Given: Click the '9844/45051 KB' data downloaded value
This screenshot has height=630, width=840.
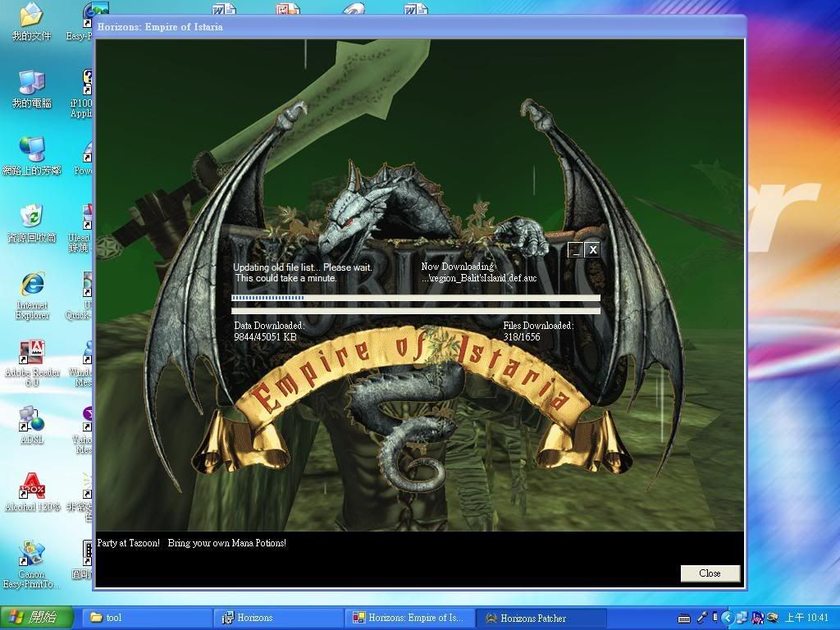Looking at the screenshot, I should 265,337.
